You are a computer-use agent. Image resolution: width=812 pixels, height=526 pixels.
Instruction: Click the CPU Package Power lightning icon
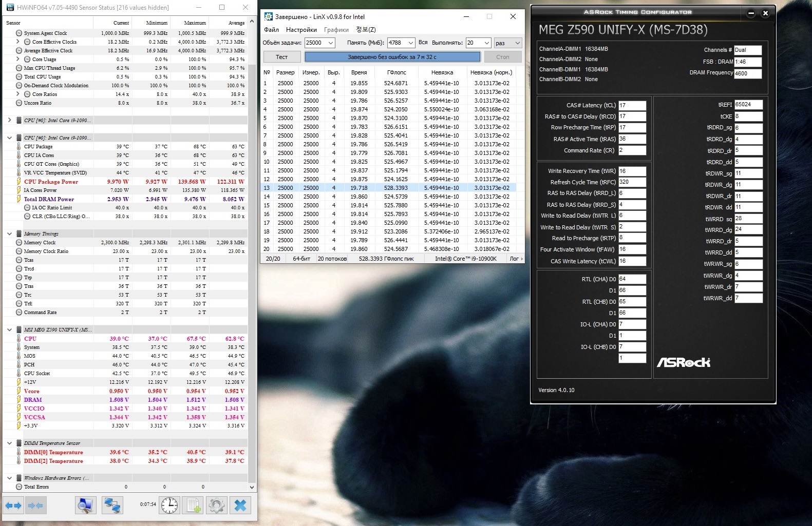(19, 182)
